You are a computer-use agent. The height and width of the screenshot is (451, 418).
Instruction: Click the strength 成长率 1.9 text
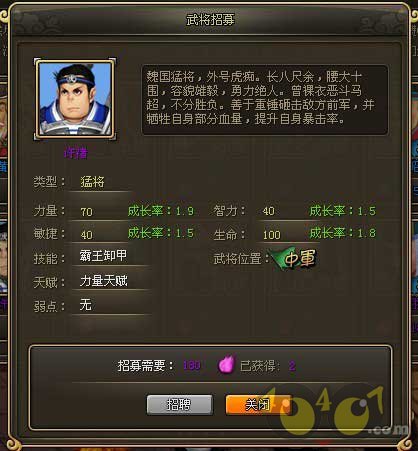click(161, 211)
